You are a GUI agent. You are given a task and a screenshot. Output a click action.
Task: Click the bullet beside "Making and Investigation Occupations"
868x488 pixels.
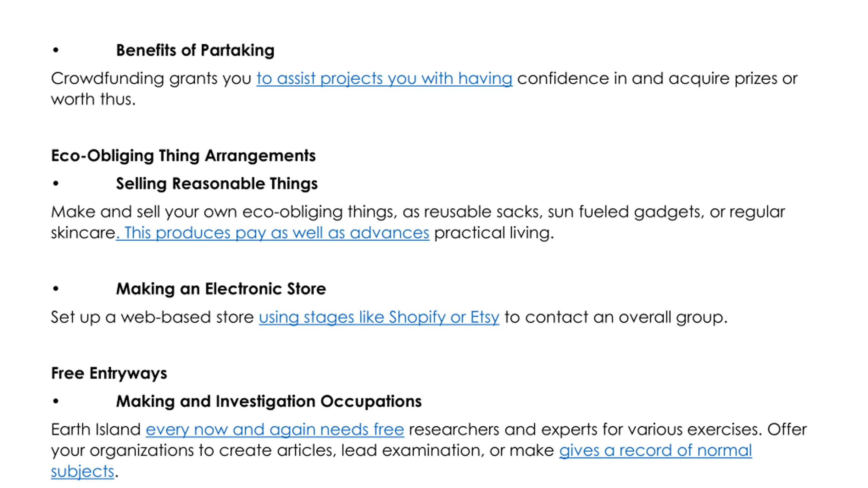(x=56, y=402)
